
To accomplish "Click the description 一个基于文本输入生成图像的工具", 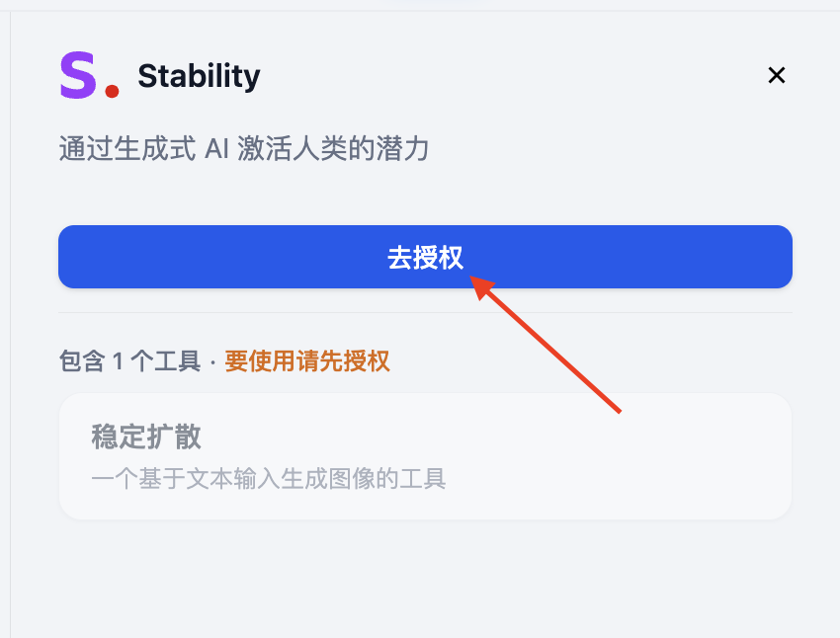I will coord(269,480).
